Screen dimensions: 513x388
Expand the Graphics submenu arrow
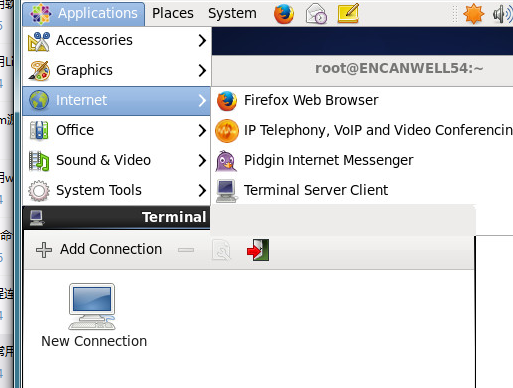coord(202,70)
